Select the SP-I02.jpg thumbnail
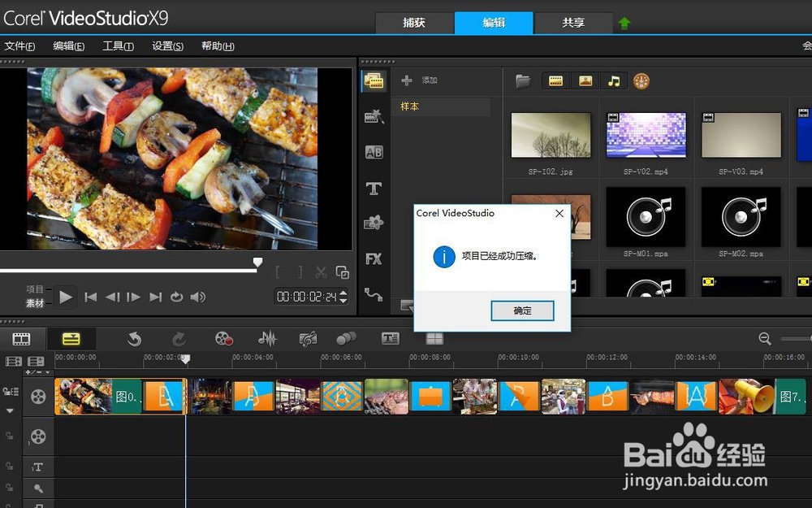 [x=551, y=135]
